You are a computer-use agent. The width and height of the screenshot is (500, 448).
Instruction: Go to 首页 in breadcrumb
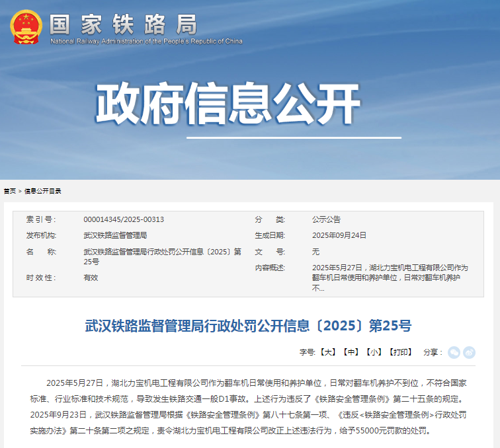tap(9, 191)
